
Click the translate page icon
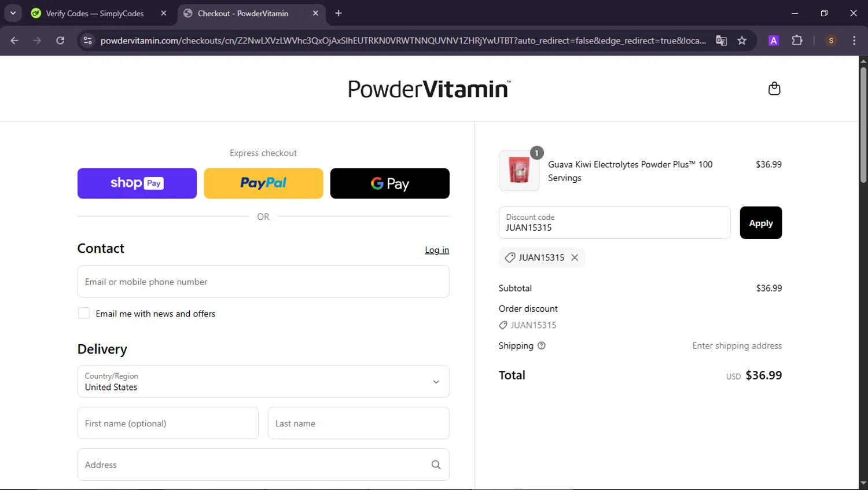[x=721, y=40]
